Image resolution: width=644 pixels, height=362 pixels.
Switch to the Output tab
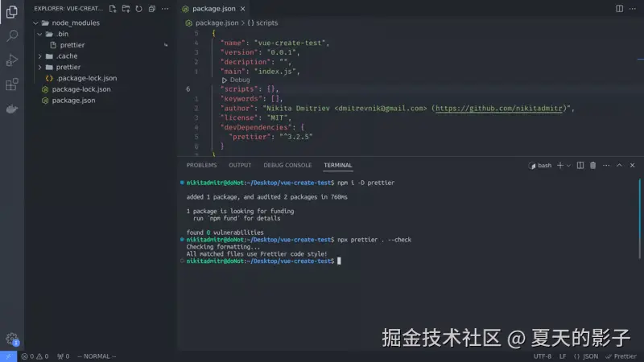240,165
